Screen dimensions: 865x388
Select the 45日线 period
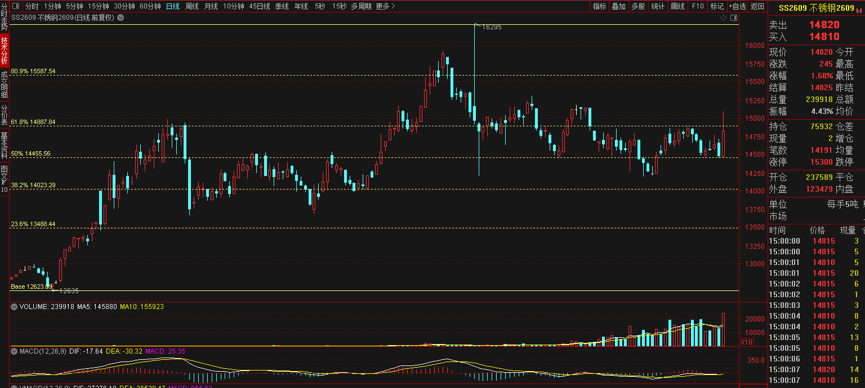coord(260,7)
